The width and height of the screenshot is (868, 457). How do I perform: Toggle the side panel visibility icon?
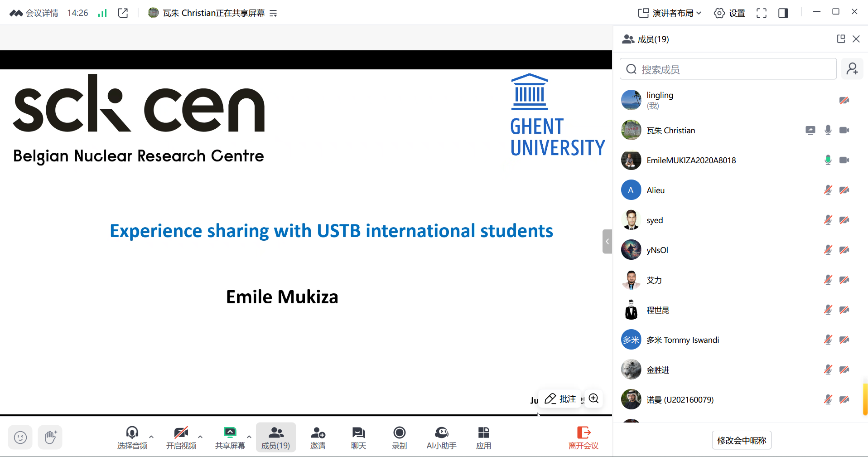pos(783,13)
